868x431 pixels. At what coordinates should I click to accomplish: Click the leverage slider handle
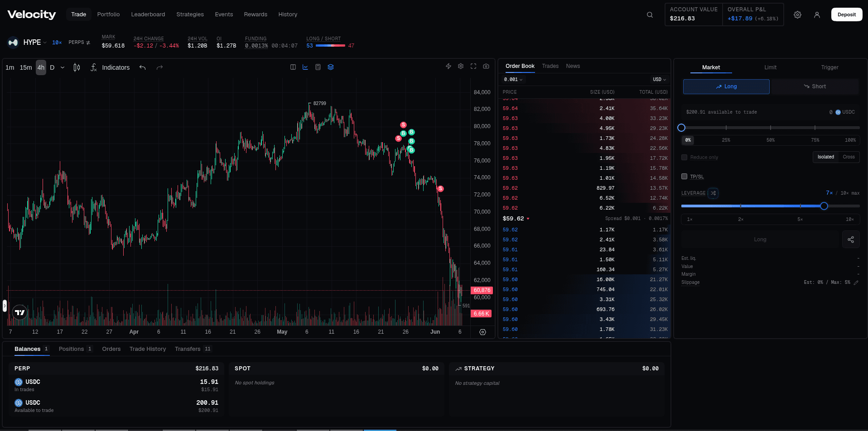[824, 206]
